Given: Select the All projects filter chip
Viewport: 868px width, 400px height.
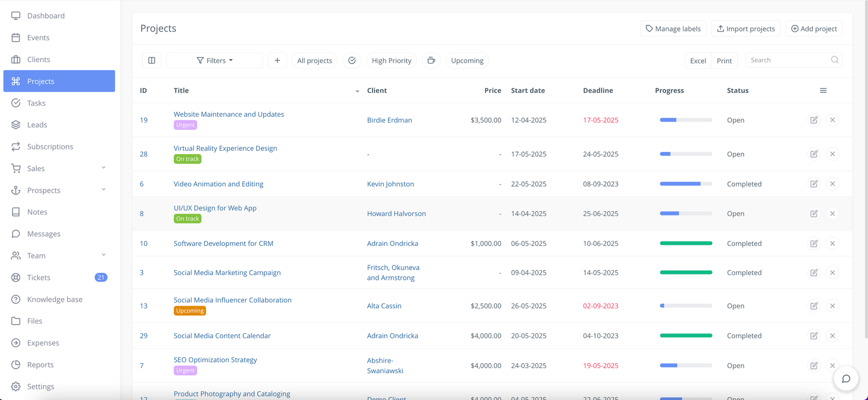Looking at the screenshot, I should pyautogui.click(x=315, y=60).
